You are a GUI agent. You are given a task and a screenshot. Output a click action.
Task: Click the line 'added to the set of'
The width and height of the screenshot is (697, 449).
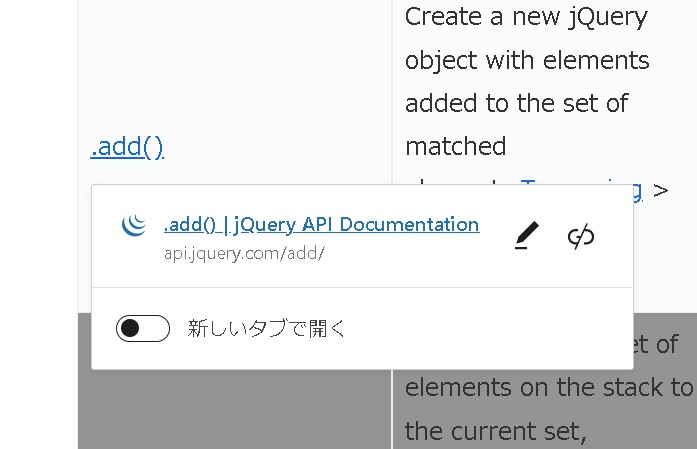(x=516, y=103)
